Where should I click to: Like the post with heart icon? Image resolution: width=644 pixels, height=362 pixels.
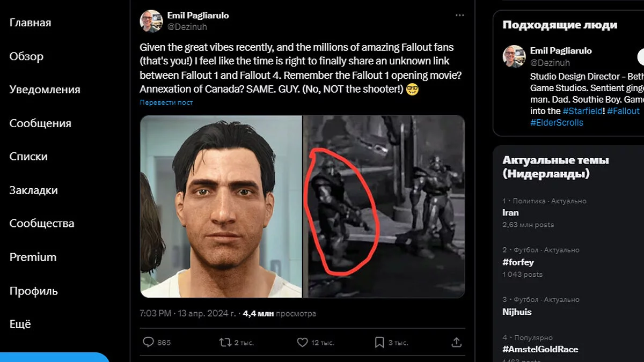click(x=302, y=342)
